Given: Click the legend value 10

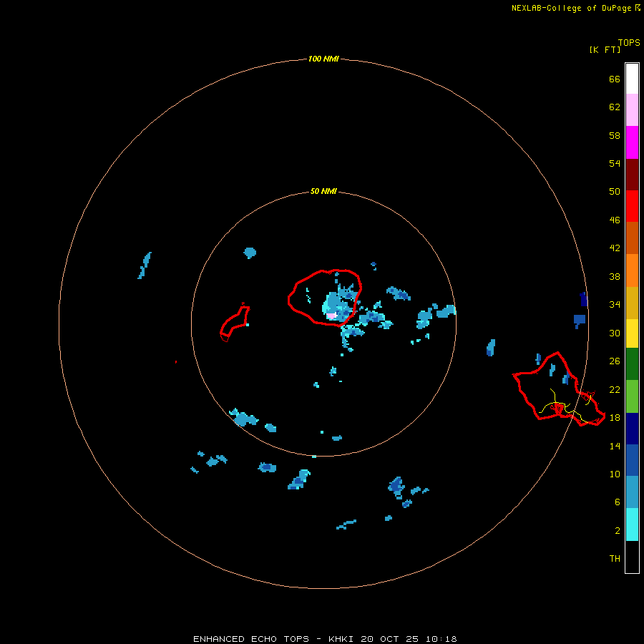Looking at the screenshot, I should click(615, 474).
